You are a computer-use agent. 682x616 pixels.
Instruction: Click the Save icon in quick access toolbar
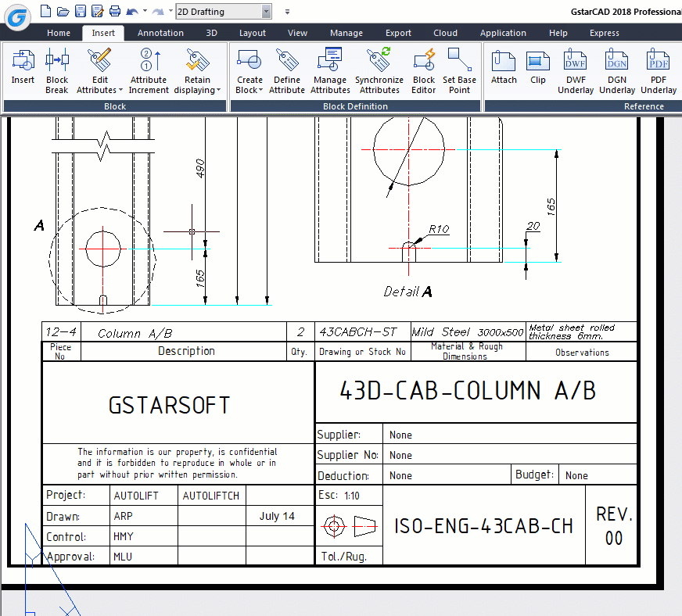click(80, 12)
